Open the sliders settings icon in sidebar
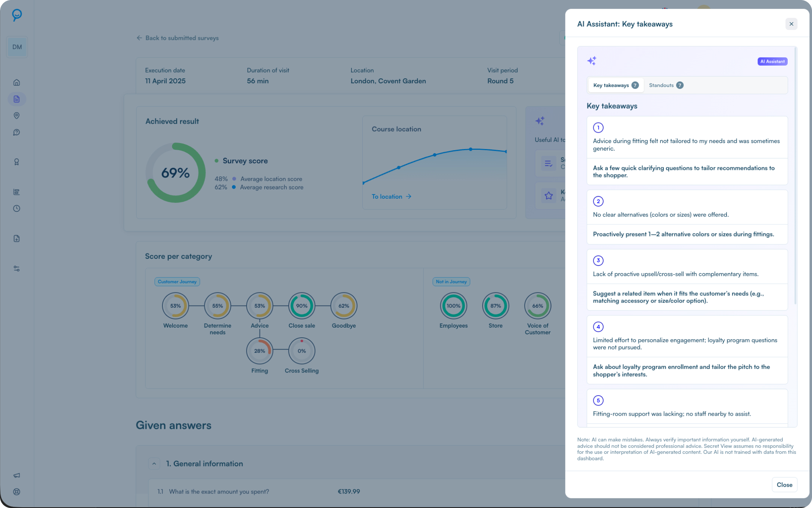 coord(16,269)
